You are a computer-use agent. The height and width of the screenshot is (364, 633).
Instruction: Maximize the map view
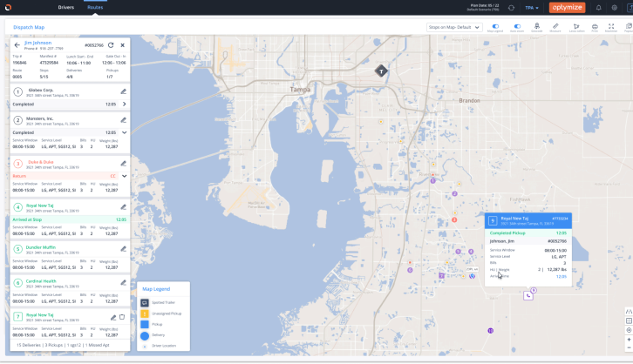(x=611, y=26)
